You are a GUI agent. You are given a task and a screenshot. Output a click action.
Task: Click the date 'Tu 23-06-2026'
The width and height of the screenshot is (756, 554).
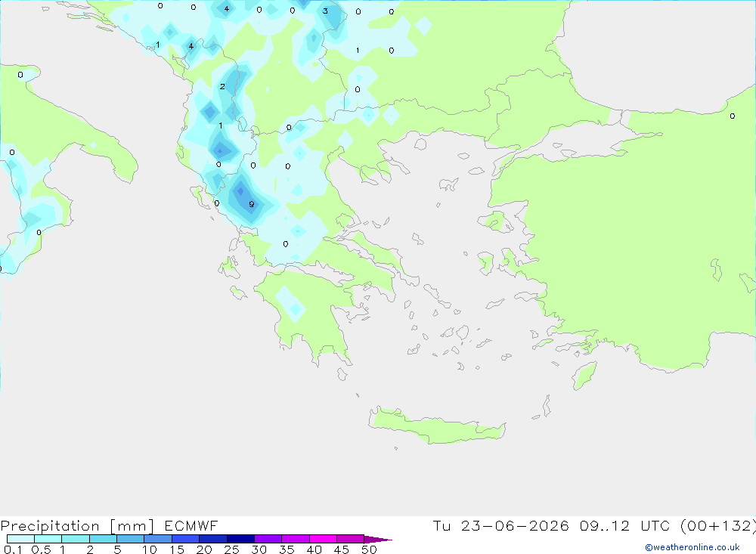point(501,525)
